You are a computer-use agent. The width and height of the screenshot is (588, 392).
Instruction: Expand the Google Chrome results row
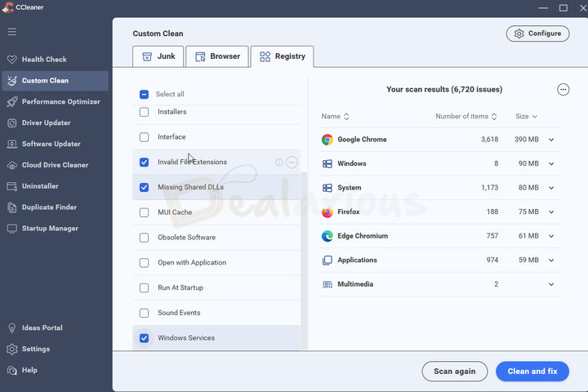coord(551,140)
